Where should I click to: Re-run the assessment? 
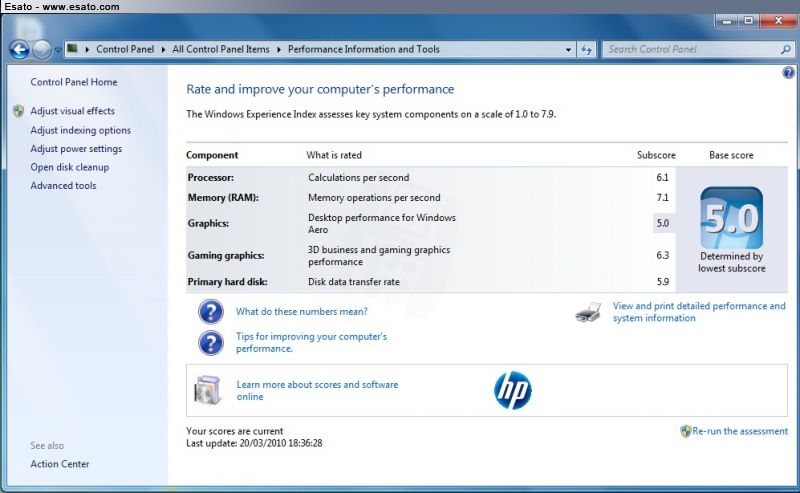(740, 431)
